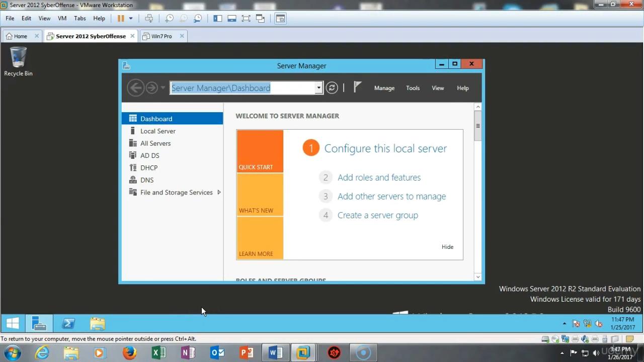Select Local Server in the sidebar
The image size is (644, 362).
tap(172, 131)
